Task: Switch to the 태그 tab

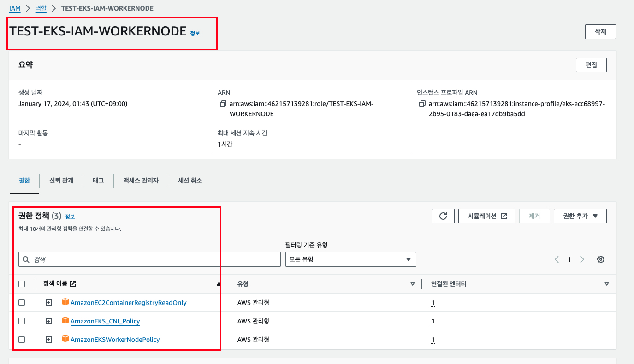Action: coord(98,181)
